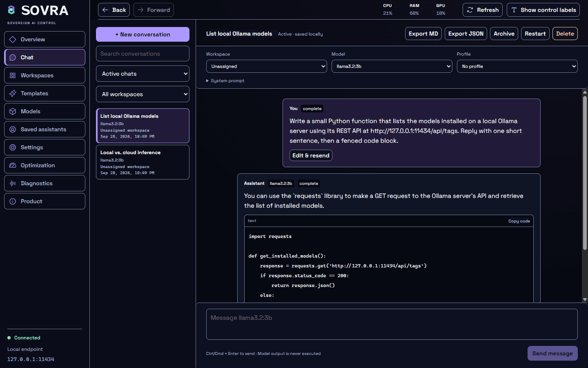Viewport: 588px width, 368px height.
Task: Click the chat scrollbar up arrow
Action: pos(585,92)
